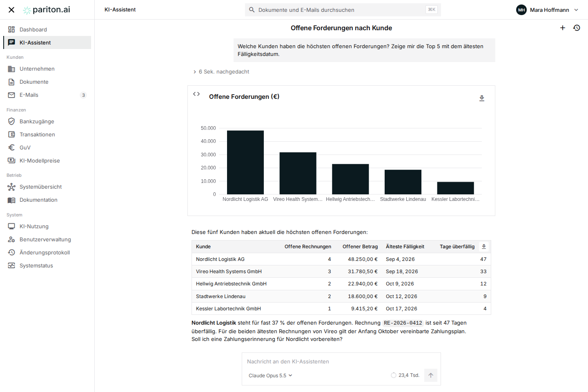The width and height of the screenshot is (588, 392).
Task: Open Bankzugänge under Finanzen
Action: click(47, 121)
